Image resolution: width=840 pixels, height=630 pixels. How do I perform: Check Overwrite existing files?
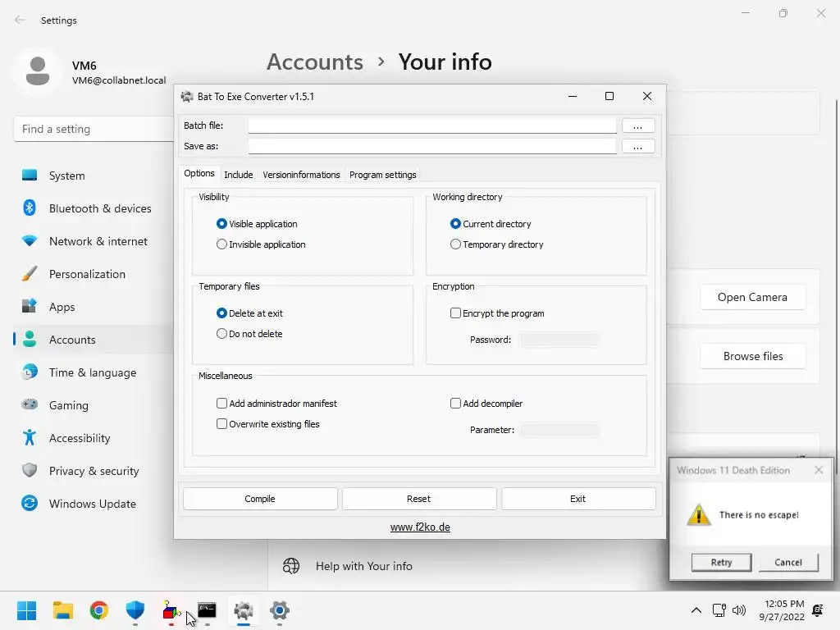click(x=221, y=424)
